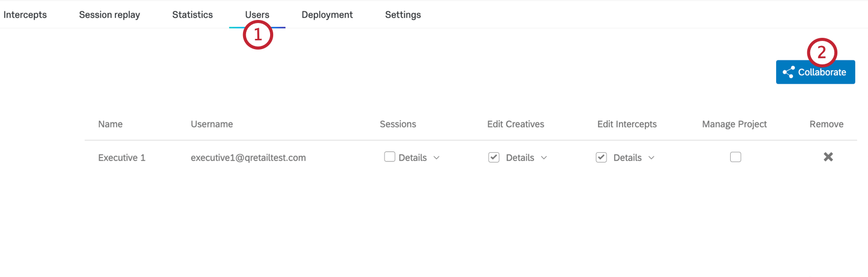Toggle the Sessions checkbox for Executive 1

coord(390,157)
